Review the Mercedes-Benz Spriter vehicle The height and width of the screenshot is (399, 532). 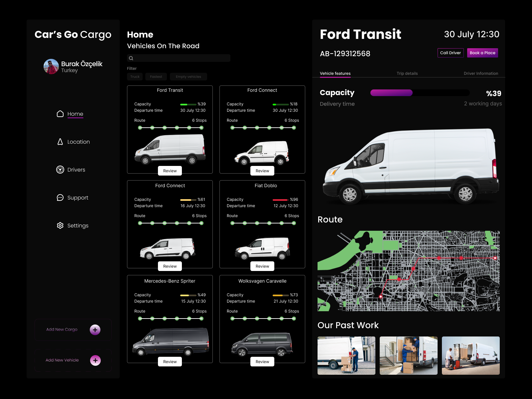click(170, 361)
